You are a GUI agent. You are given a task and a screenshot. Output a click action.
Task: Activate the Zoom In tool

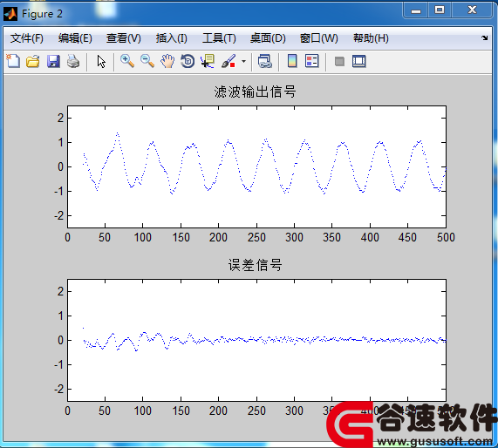(x=127, y=61)
